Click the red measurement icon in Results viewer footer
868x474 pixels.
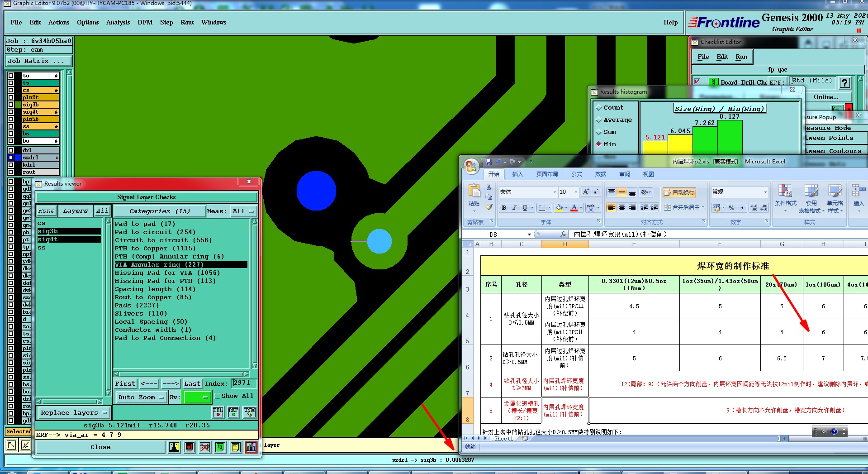coord(190,447)
